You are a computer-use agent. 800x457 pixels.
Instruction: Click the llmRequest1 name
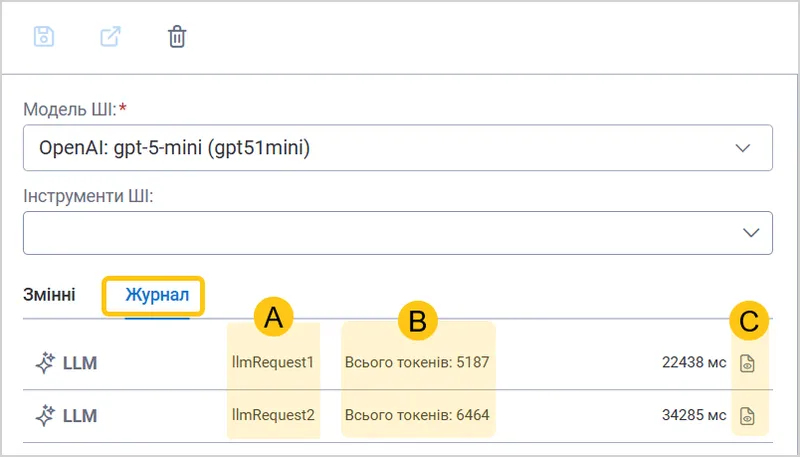point(273,363)
